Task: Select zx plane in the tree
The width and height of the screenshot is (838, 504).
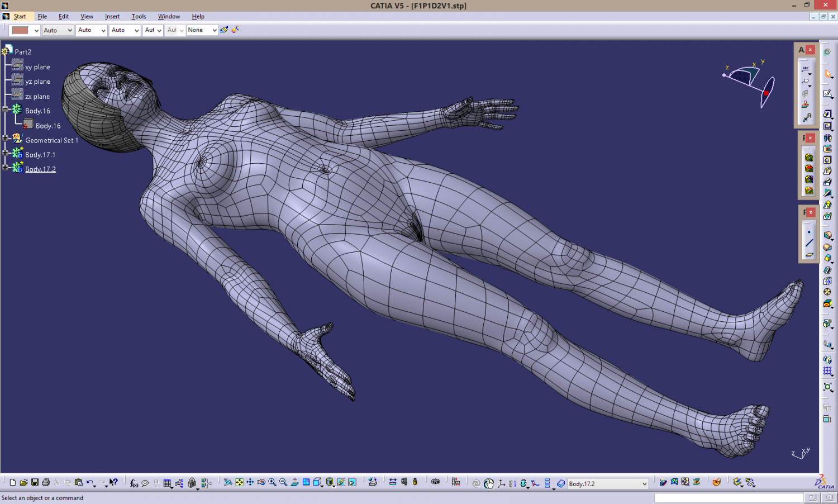Action: click(x=37, y=96)
